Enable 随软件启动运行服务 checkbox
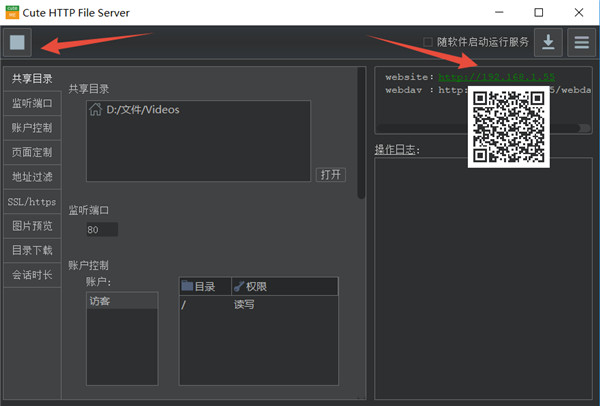600x406 pixels. tap(428, 42)
